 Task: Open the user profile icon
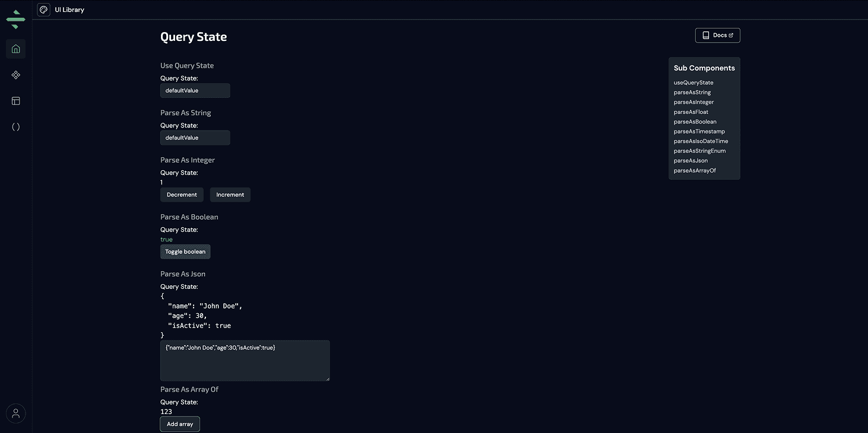pyautogui.click(x=16, y=413)
